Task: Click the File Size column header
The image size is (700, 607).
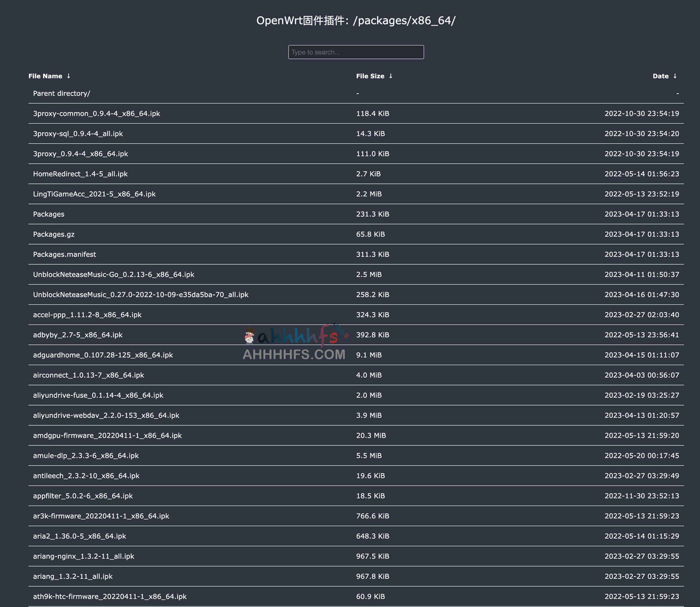Action: tap(370, 76)
